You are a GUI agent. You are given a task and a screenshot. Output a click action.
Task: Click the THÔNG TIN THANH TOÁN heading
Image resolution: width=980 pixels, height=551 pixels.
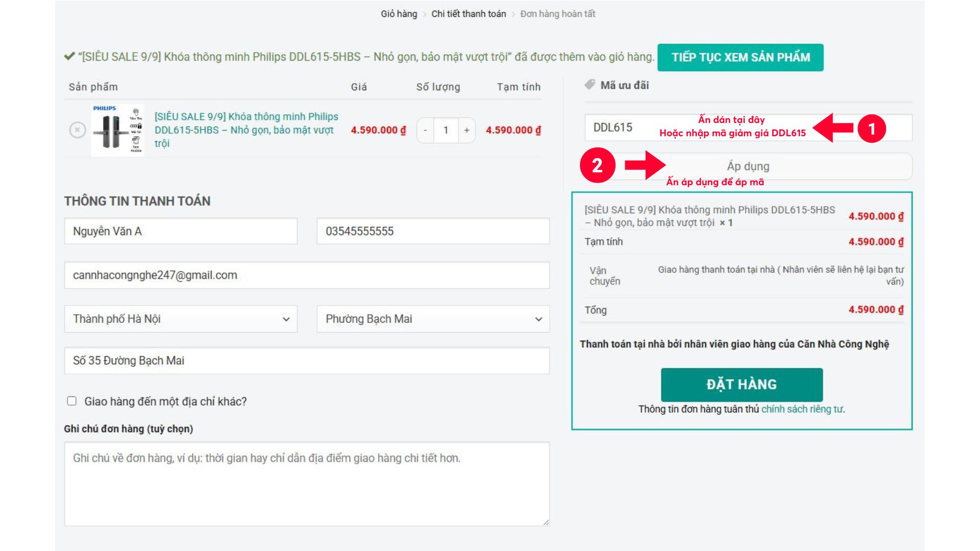[x=137, y=201]
